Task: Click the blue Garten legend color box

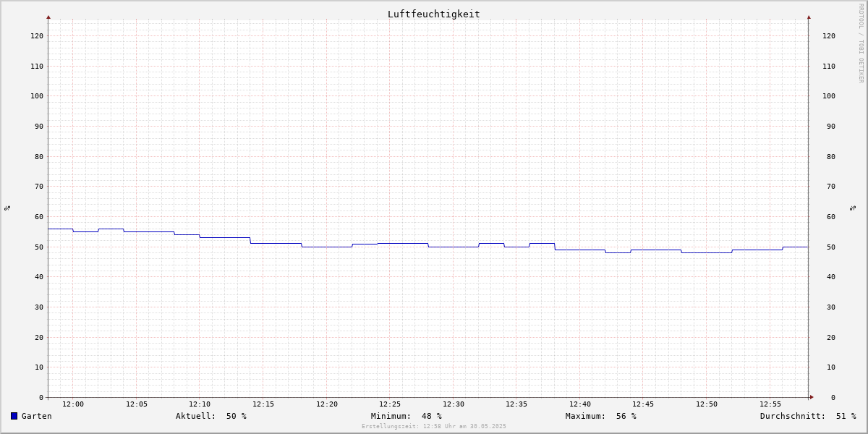Action: pyautogui.click(x=14, y=416)
